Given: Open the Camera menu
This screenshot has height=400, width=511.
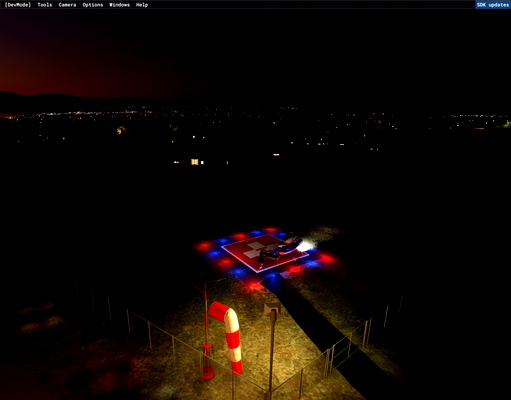Looking at the screenshot, I should click(x=67, y=5).
